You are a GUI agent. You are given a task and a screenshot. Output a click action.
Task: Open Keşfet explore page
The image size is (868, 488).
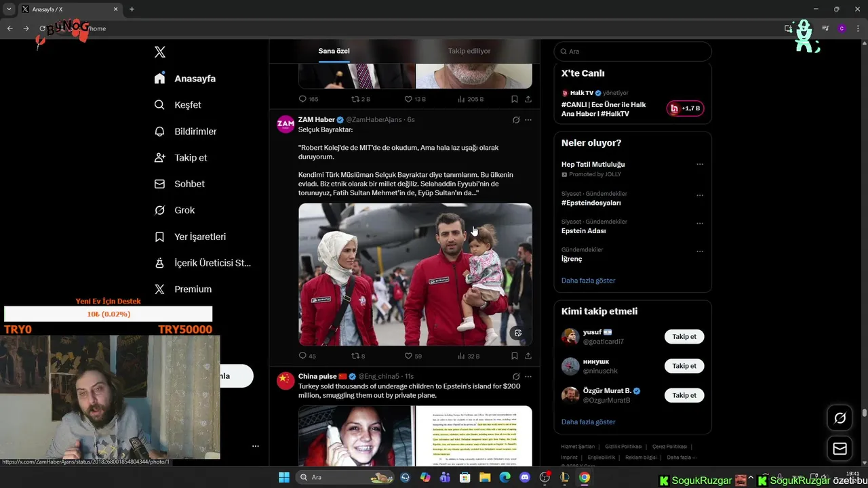pyautogui.click(x=177, y=105)
